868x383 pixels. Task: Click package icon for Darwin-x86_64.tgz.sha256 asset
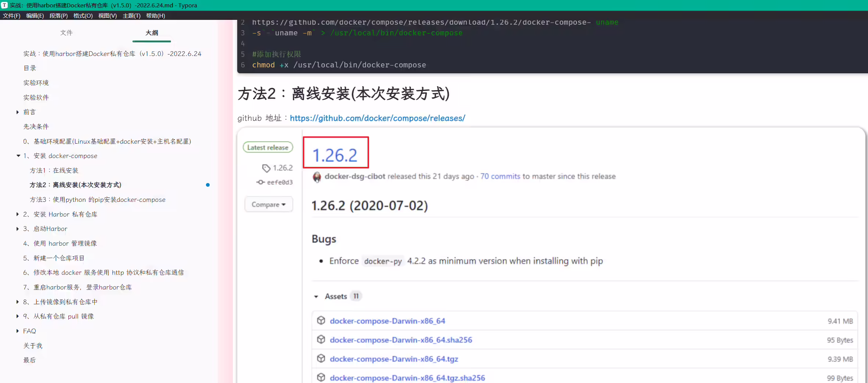click(321, 377)
